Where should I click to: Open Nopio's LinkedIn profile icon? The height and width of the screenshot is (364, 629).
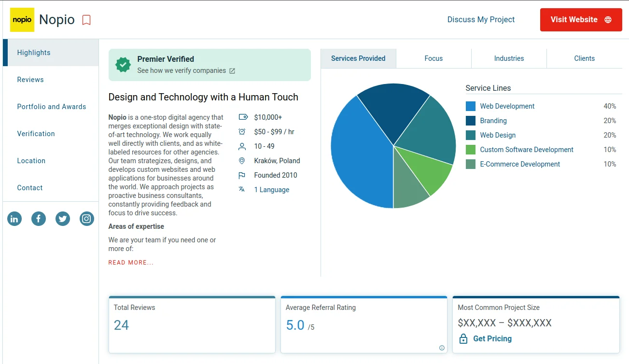click(x=14, y=219)
